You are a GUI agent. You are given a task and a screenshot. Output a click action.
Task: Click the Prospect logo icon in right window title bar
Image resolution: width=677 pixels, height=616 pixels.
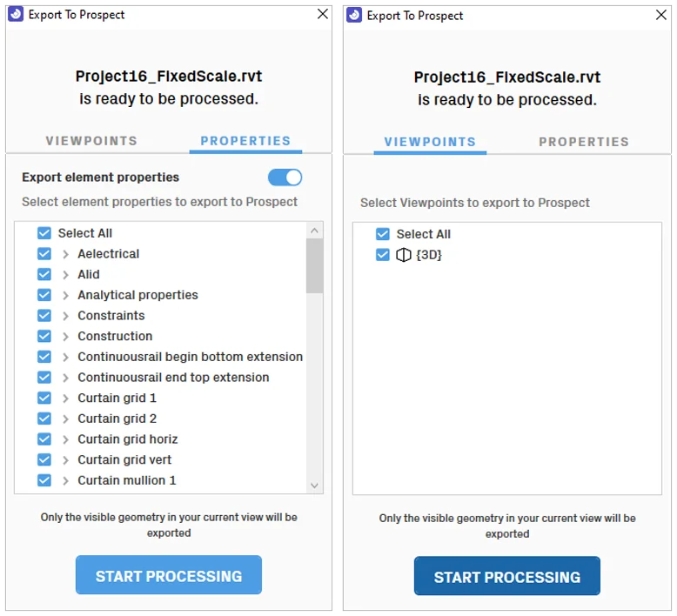pyautogui.click(x=353, y=15)
